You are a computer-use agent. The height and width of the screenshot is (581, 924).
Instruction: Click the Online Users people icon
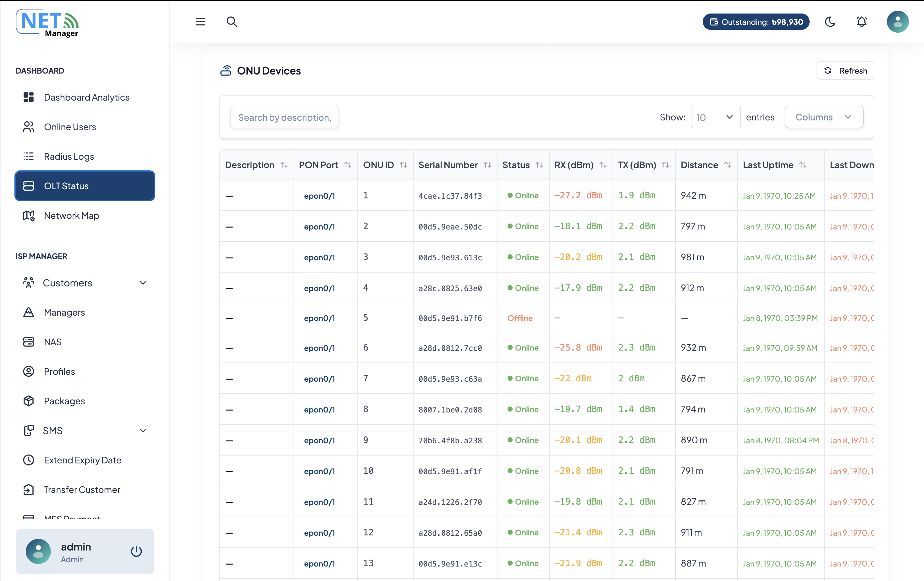[28, 127]
